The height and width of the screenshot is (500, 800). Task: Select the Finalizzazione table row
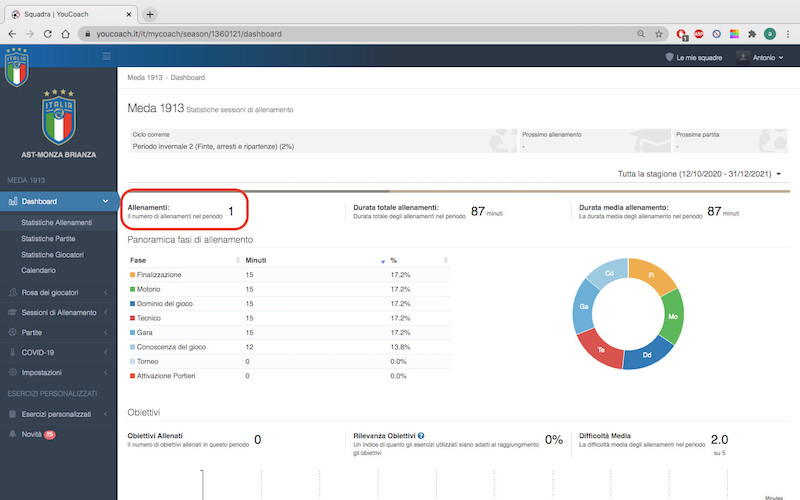point(289,274)
